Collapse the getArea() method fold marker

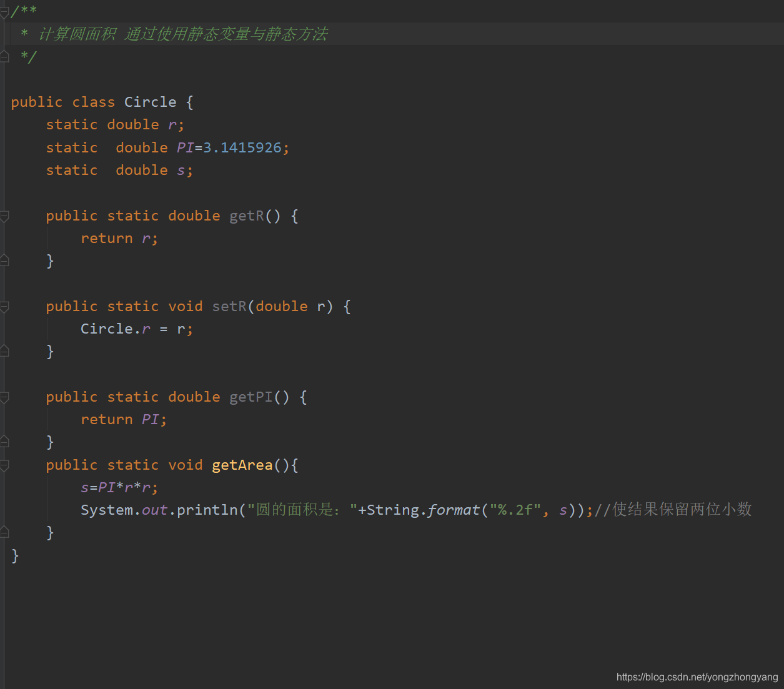coord(4,465)
